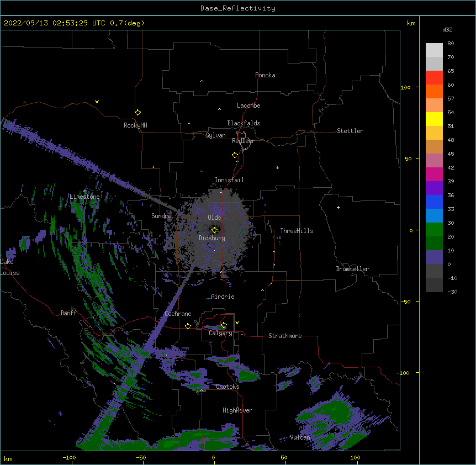Click the Sylvan label

point(215,135)
